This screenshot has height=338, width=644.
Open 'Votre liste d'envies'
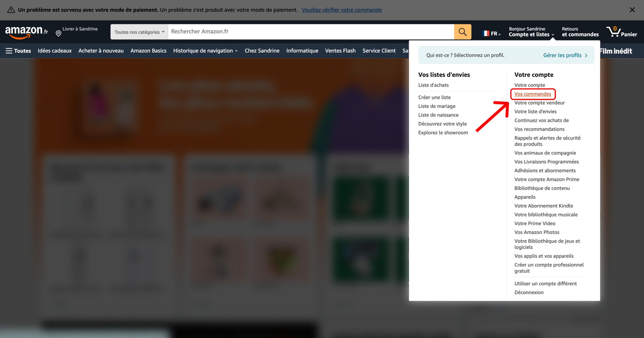(x=535, y=111)
